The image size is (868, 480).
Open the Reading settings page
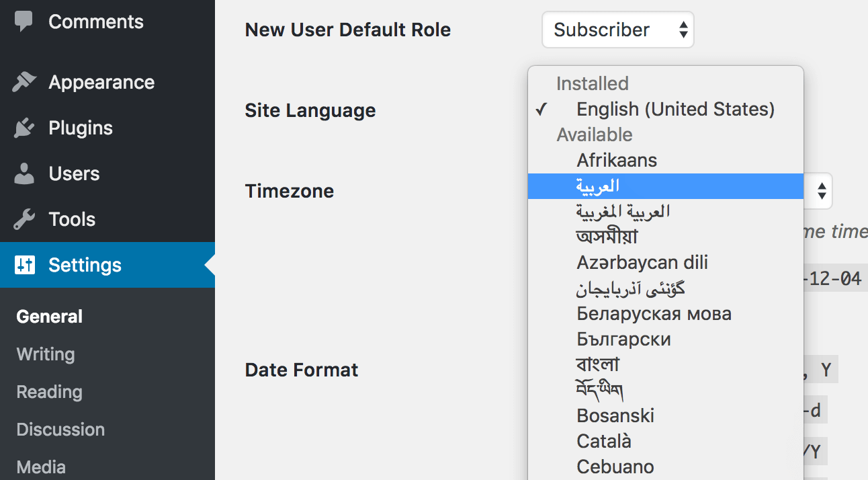(x=48, y=391)
